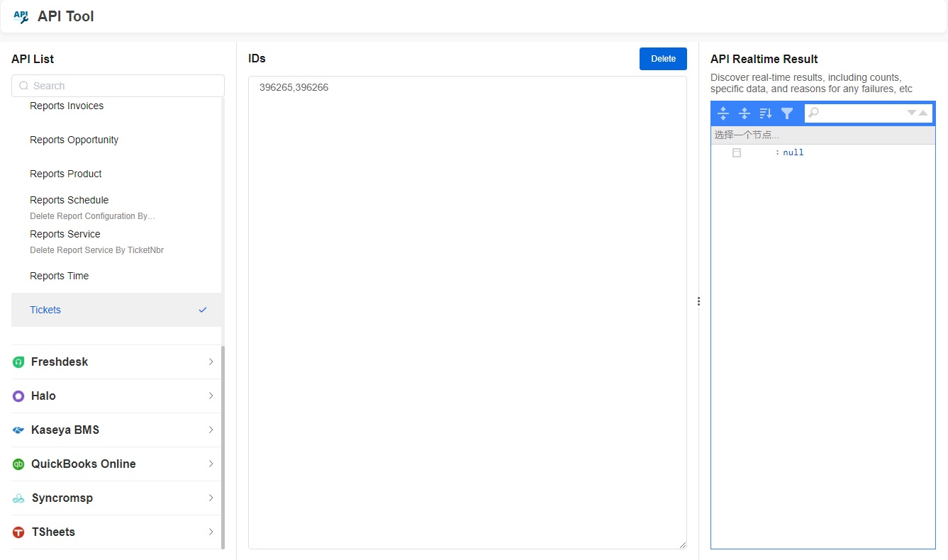The height and width of the screenshot is (560, 948).
Task: Select Reports Opportunity in API list
Action: coord(74,140)
